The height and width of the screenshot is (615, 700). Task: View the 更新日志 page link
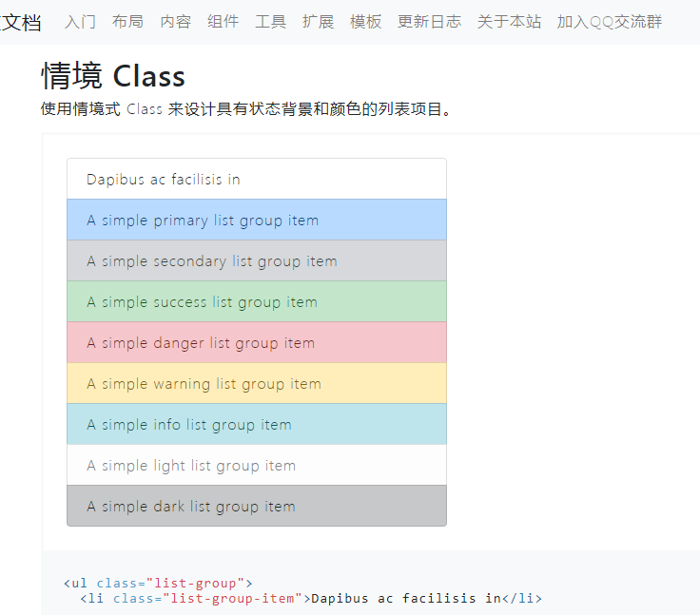point(429,22)
